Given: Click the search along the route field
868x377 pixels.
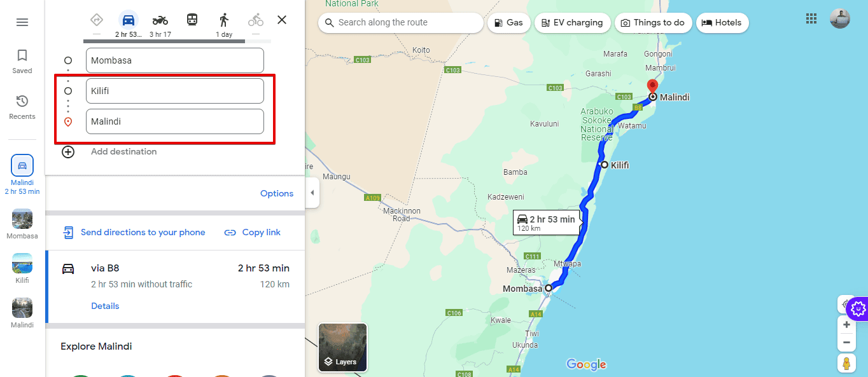Looking at the screenshot, I should tap(400, 22).
